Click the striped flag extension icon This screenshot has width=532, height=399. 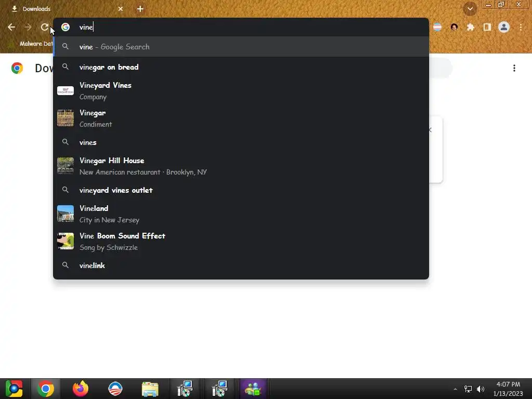(437, 27)
